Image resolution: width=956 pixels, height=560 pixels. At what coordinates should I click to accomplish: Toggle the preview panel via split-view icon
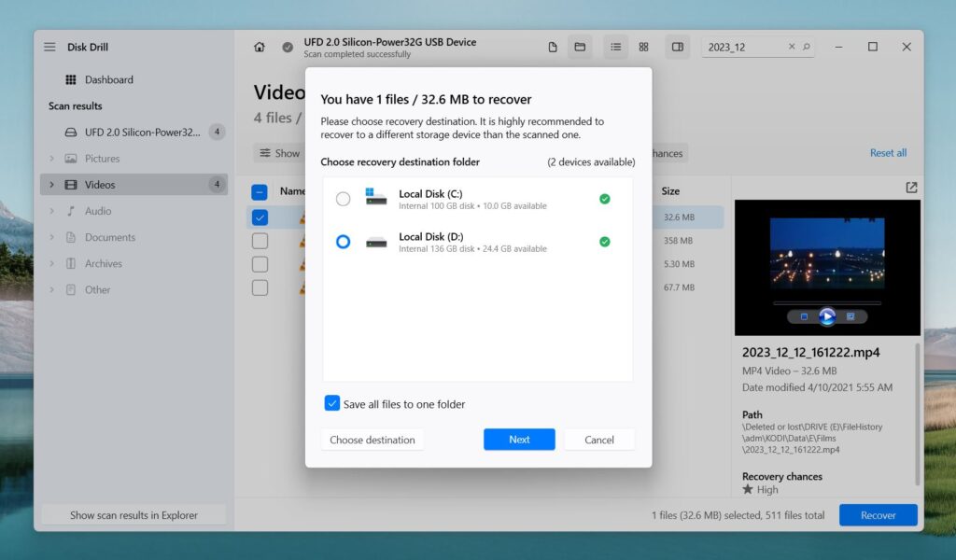click(x=677, y=46)
